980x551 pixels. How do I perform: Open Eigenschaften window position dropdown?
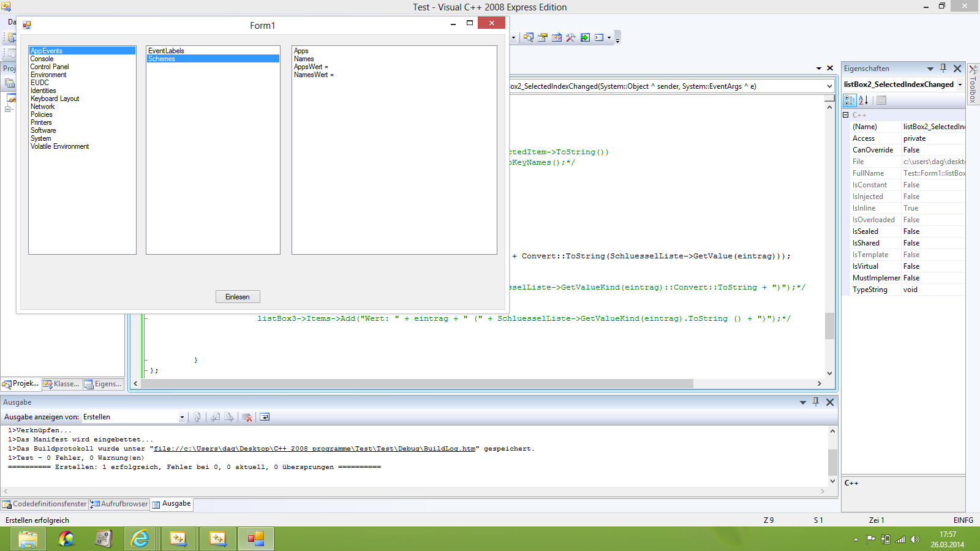[x=930, y=69]
